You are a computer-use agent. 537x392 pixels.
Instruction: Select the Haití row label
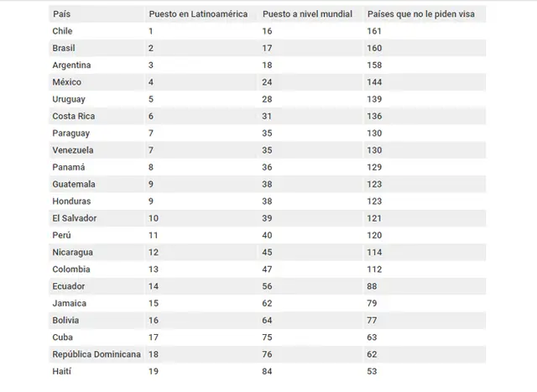(61, 372)
